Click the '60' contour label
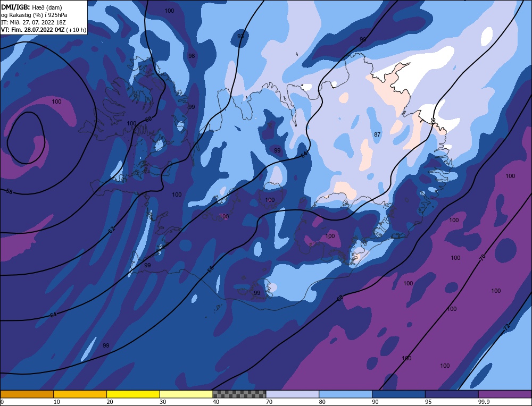 coord(148,119)
